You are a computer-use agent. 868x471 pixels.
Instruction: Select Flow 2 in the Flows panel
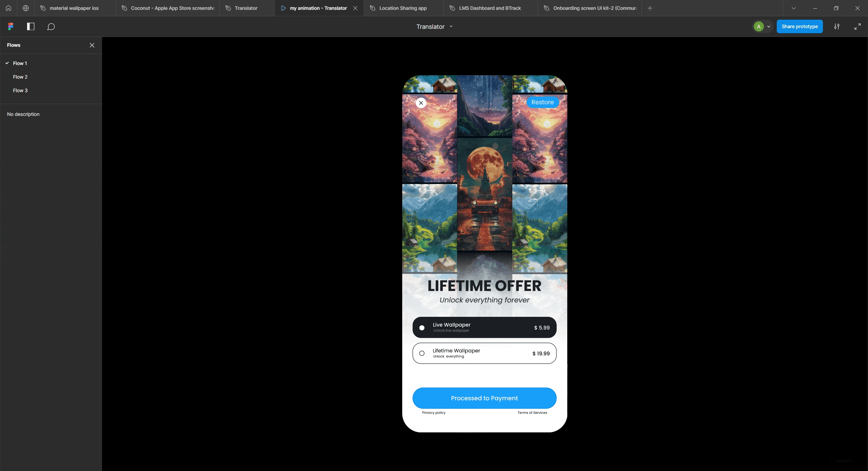pyautogui.click(x=20, y=77)
